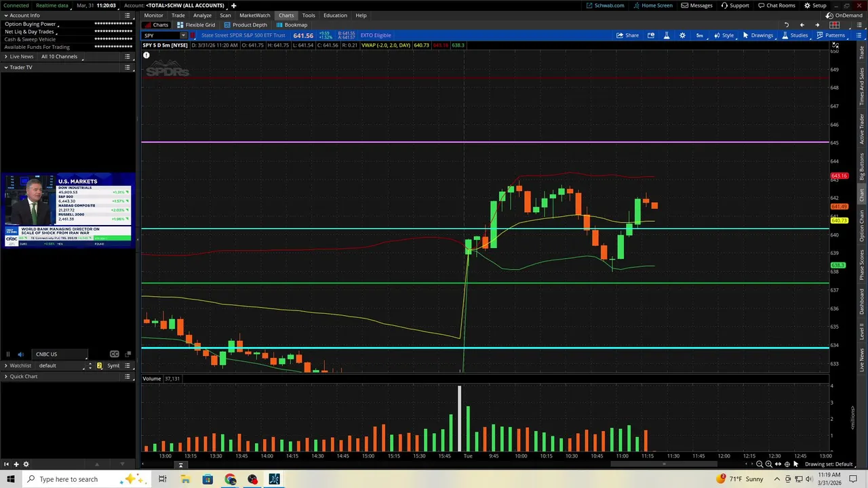Open Support
868x488 pixels.
point(735,5)
